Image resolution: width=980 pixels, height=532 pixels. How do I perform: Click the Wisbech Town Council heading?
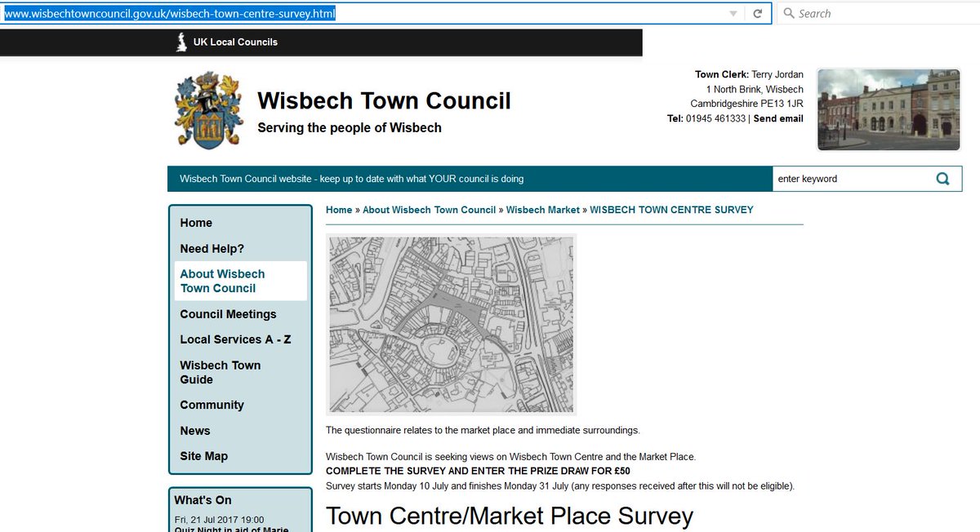[x=384, y=100]
